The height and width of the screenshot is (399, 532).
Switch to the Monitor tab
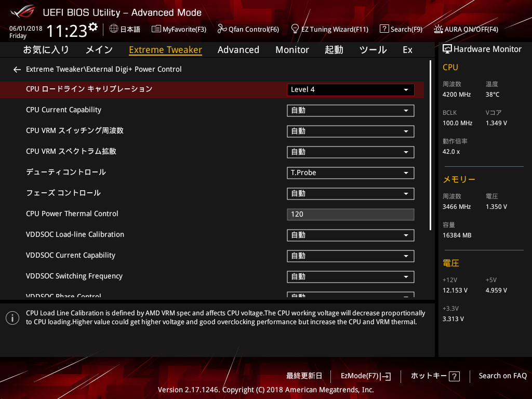[x=292, y=50]
